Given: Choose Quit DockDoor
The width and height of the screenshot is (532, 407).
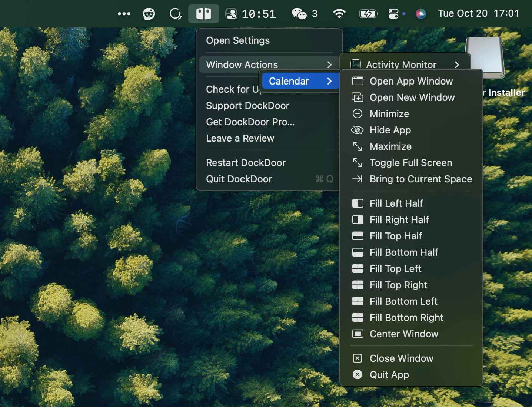Looking at the screenshot, I should point(269,179).
